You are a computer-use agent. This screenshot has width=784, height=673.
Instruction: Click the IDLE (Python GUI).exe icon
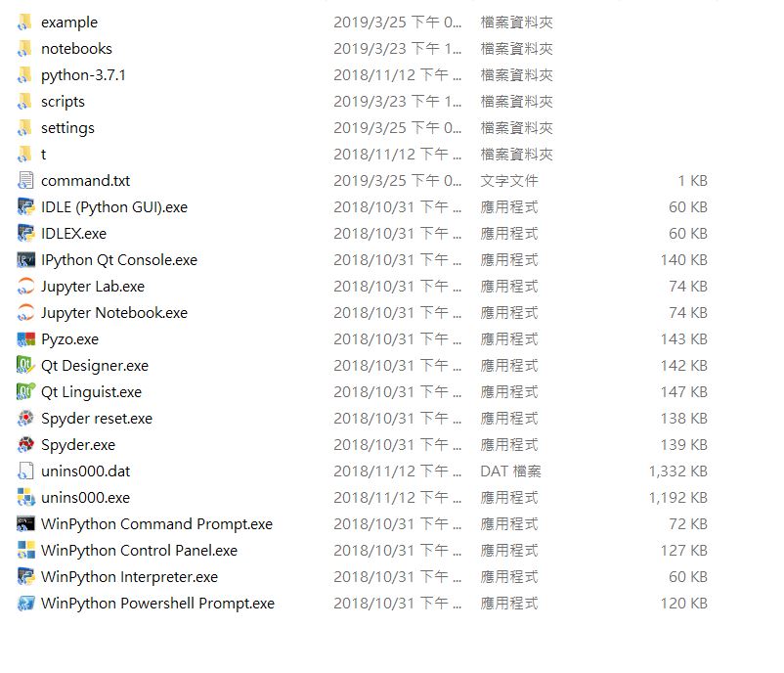click(x=25, y=207)
